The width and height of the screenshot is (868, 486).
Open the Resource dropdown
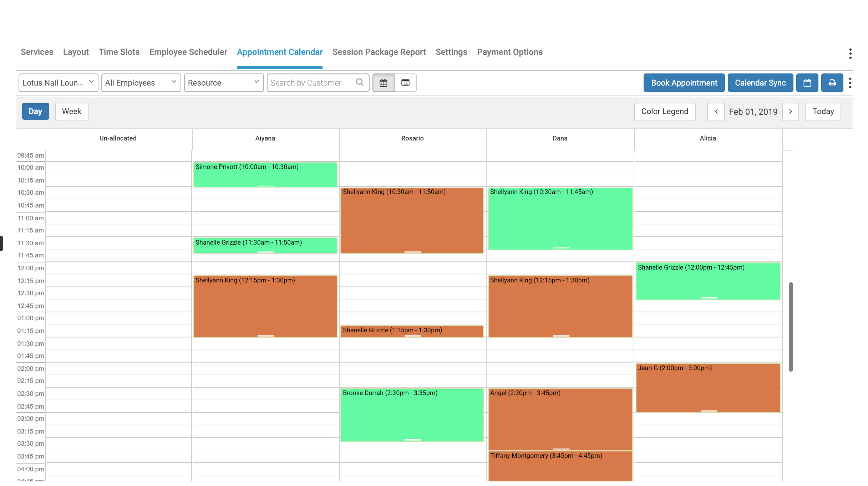click(224, 83)
